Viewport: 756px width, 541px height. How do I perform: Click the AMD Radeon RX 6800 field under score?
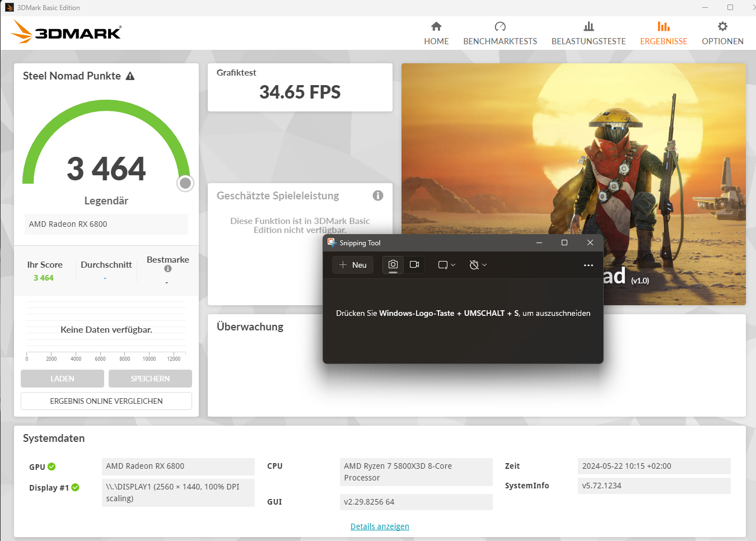[106, 224]
